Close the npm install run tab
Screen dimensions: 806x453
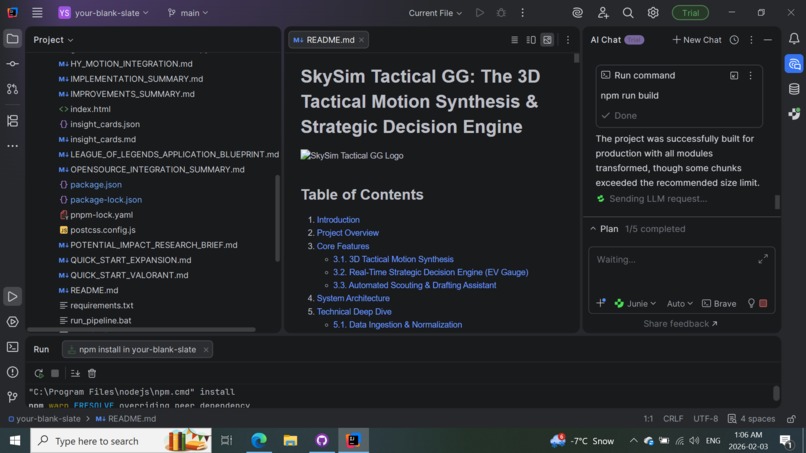pos(206,350)
